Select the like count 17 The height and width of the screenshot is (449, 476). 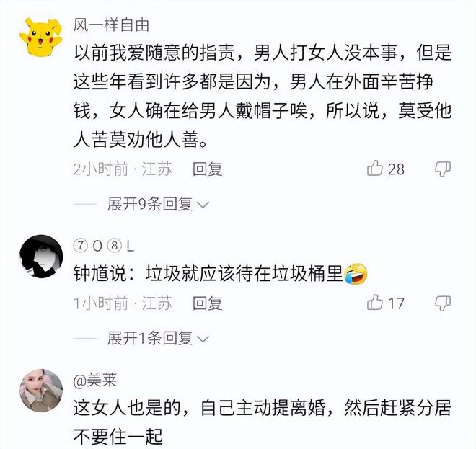tap(396, 303)
